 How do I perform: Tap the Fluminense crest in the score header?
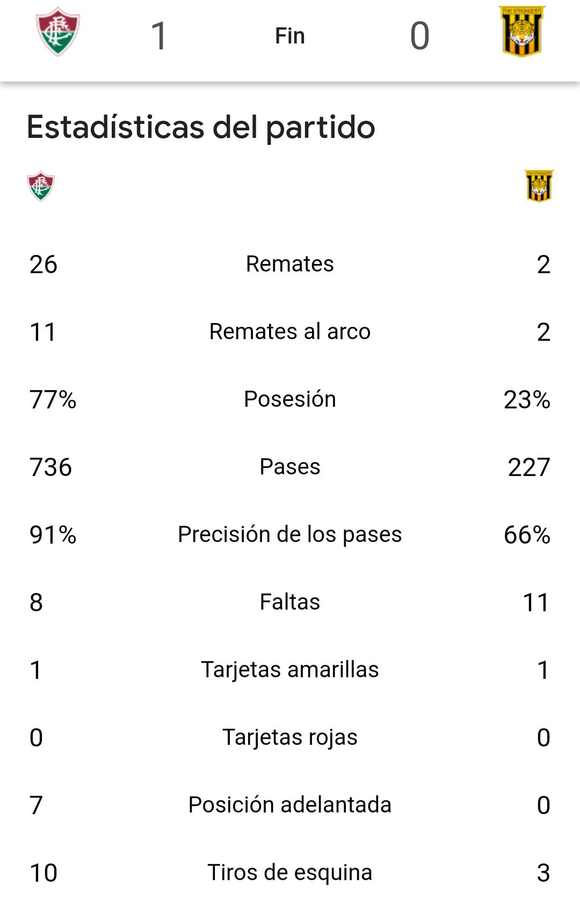point(58,32)
